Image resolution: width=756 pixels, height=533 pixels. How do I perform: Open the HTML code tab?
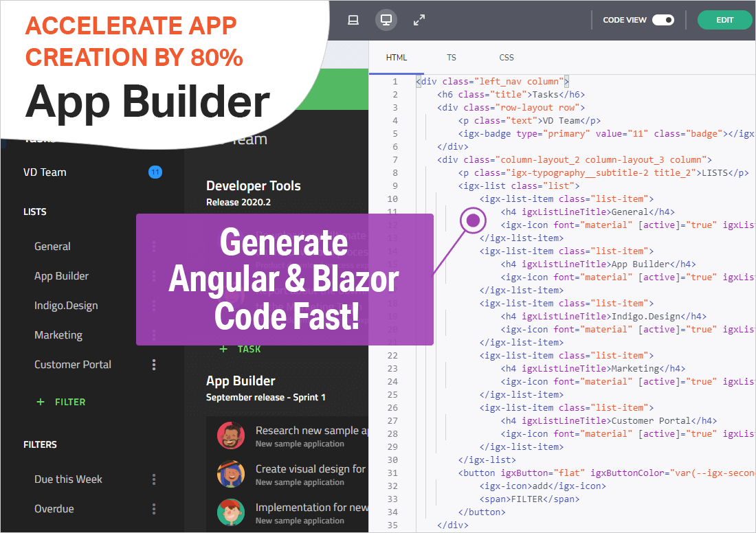[397, 58]
